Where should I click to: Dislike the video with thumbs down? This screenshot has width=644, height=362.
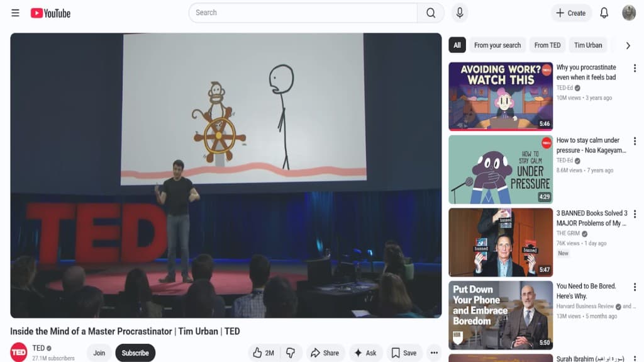point(291,353)
